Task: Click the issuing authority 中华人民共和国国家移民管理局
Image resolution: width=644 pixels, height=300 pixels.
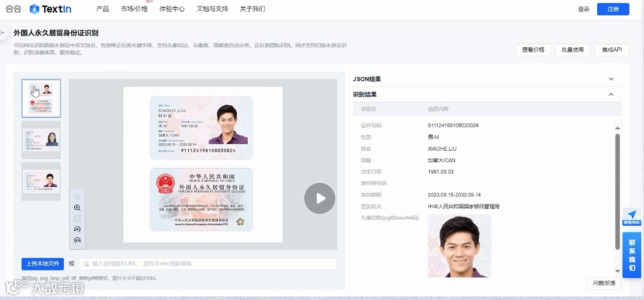Action: coord(463,206)
